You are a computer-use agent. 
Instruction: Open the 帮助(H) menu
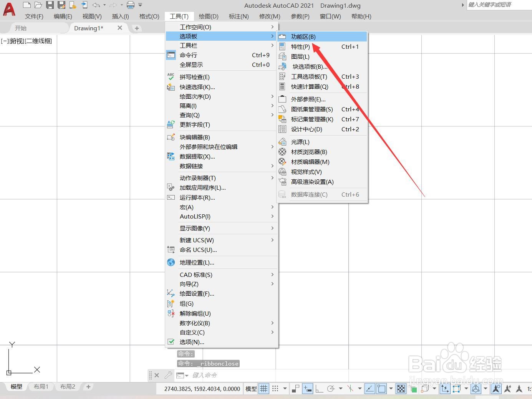pos(361,17)
